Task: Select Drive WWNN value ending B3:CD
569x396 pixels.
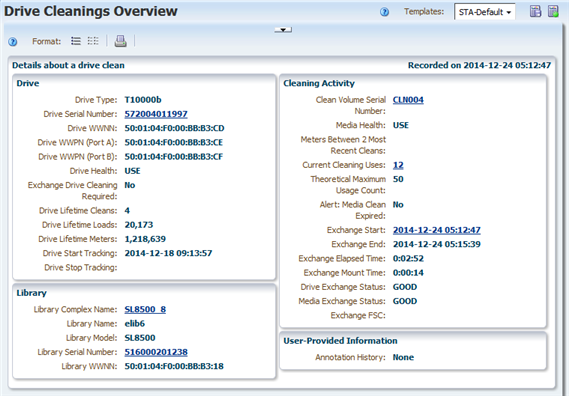Action: [x=175, y=128]
